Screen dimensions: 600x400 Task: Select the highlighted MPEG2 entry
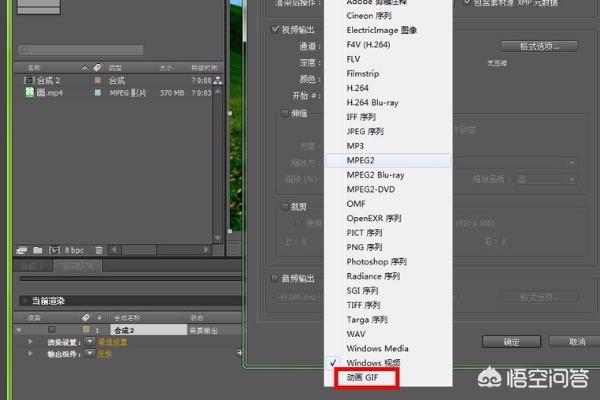point(388,160)
